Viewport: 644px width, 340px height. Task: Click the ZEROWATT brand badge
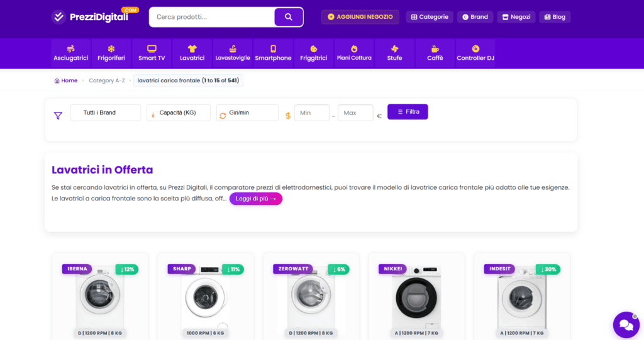coord(293,269)
